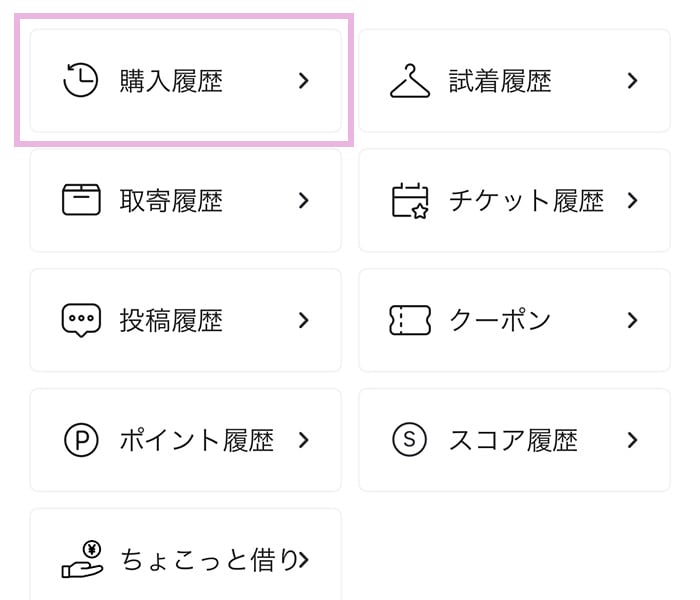Open the 取寄履歴 menu item
The width and height of the screenshot is (700, 600).
[x=171, y=200]
